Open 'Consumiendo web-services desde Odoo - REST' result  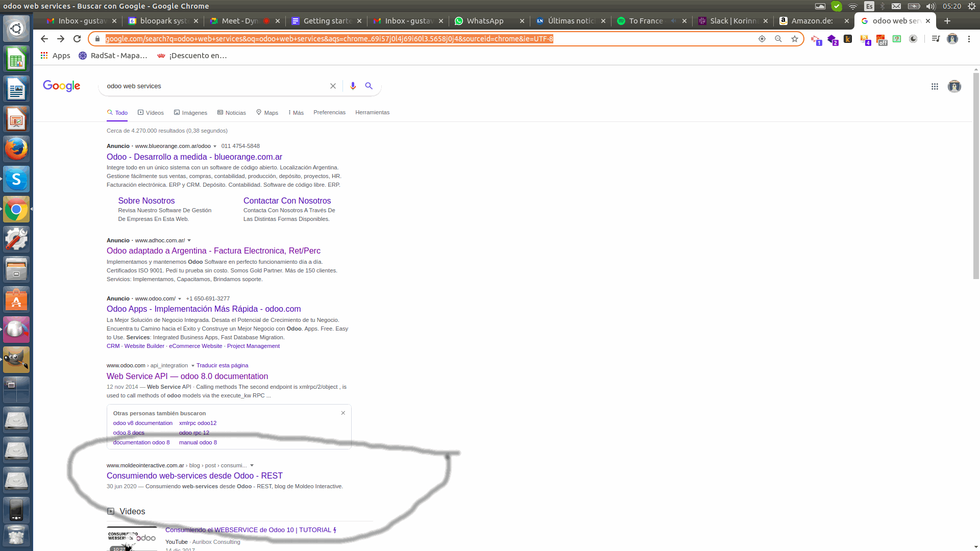click(194, 476)
